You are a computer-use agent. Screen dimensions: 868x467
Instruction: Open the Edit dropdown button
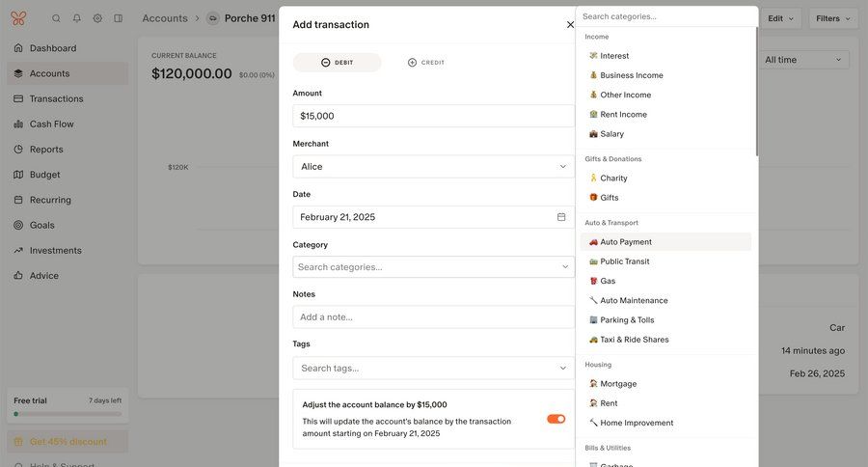pos(780,18)
